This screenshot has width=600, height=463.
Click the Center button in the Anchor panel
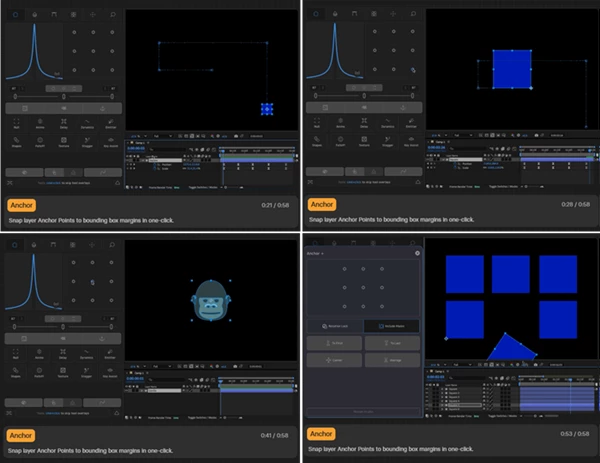(x=334, y=360)
